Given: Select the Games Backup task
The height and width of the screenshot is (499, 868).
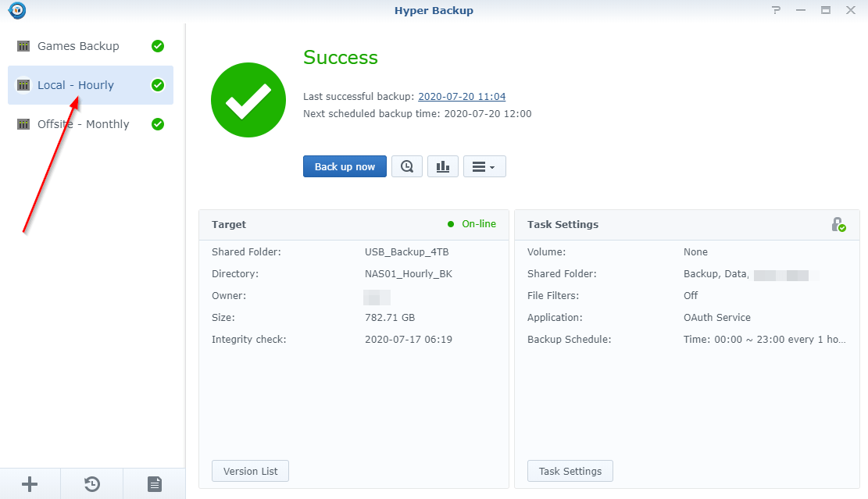Looking at the screenshot, I should tap(90, 46).
